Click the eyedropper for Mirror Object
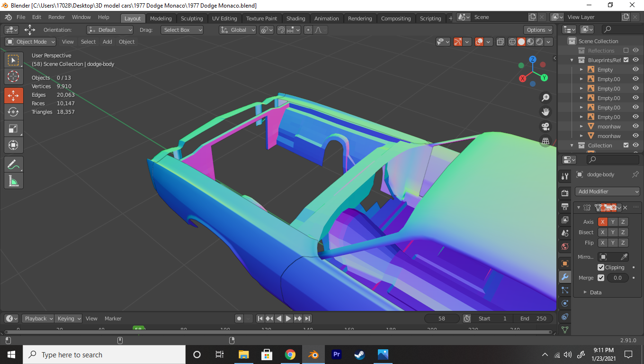 coord(624,257)
